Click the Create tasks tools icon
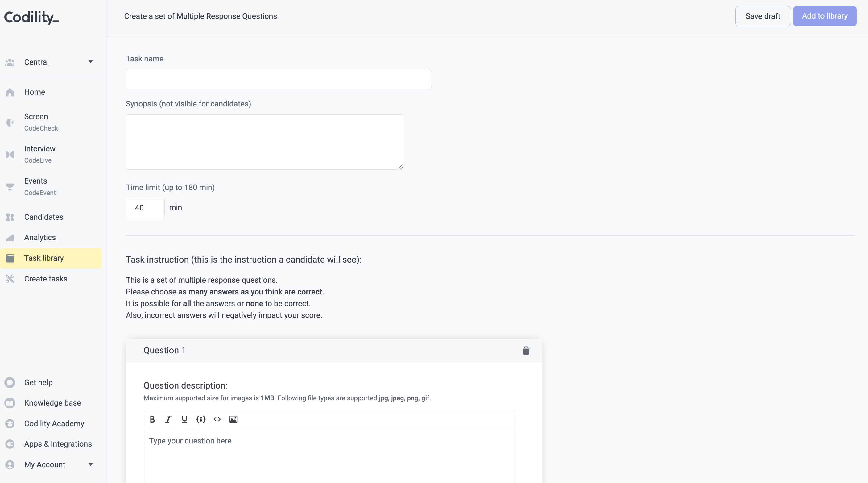868x483 pixels. tap(10, 279)
